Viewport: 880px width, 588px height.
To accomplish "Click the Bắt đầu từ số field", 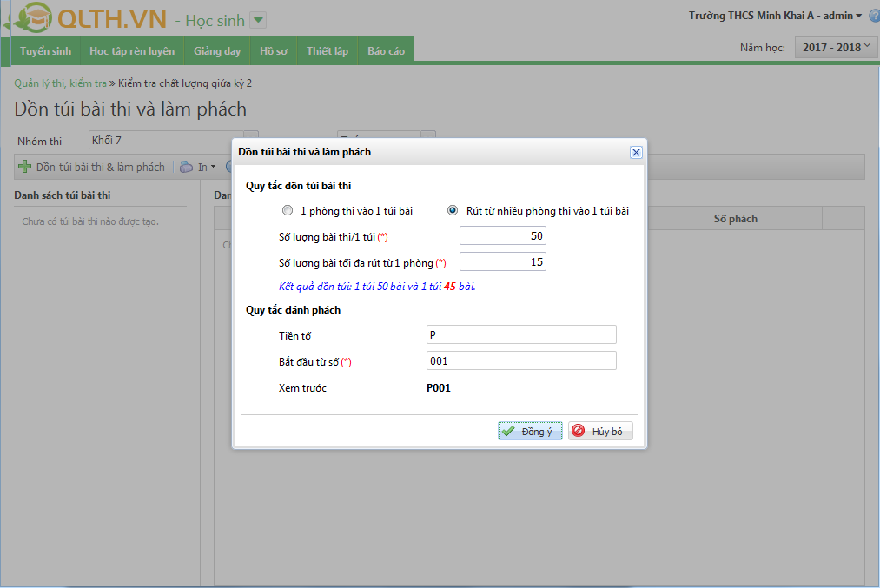I will (521, 360).
